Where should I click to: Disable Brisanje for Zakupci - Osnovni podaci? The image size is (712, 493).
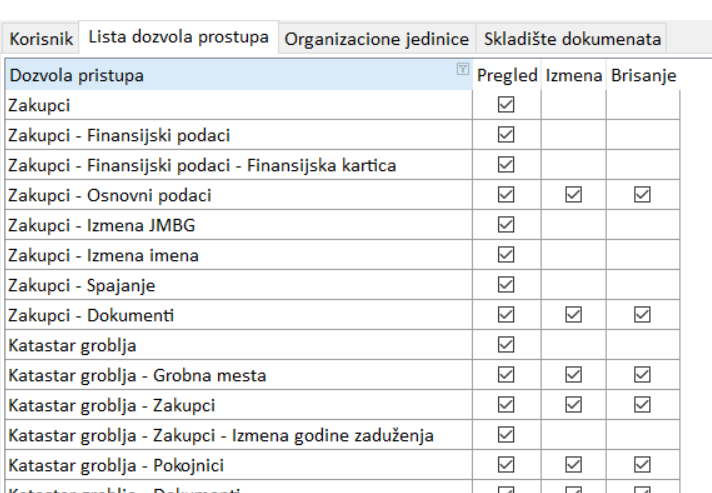point(642,195)
